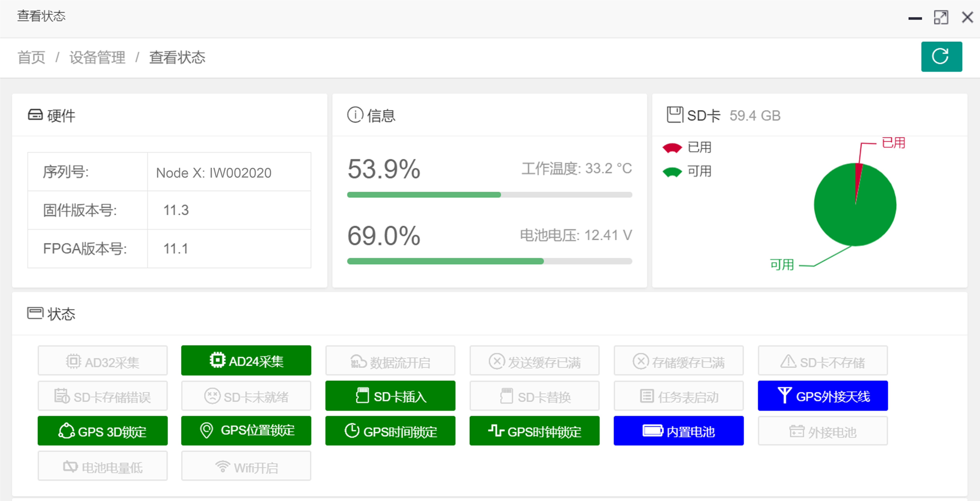The image size is (980, 501).
Task: Click the FPGA version value 11.1
Action: tap(175, 249)
